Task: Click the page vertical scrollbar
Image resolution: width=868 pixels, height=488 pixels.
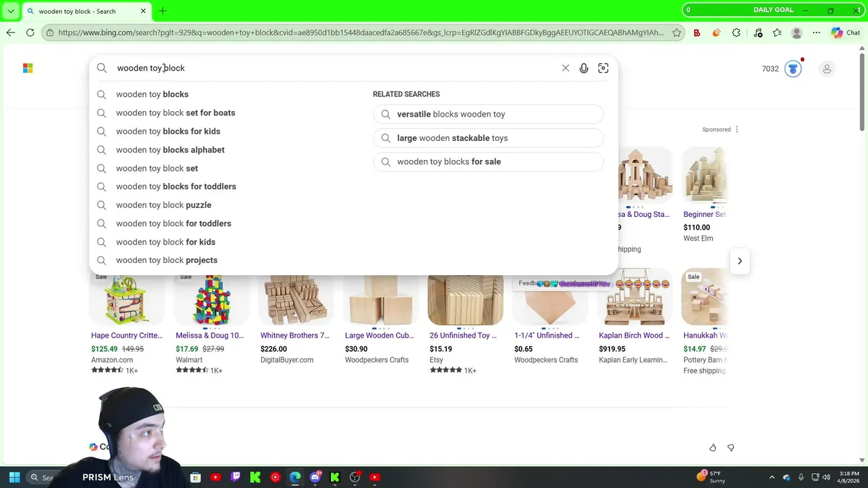Action: 862,91
